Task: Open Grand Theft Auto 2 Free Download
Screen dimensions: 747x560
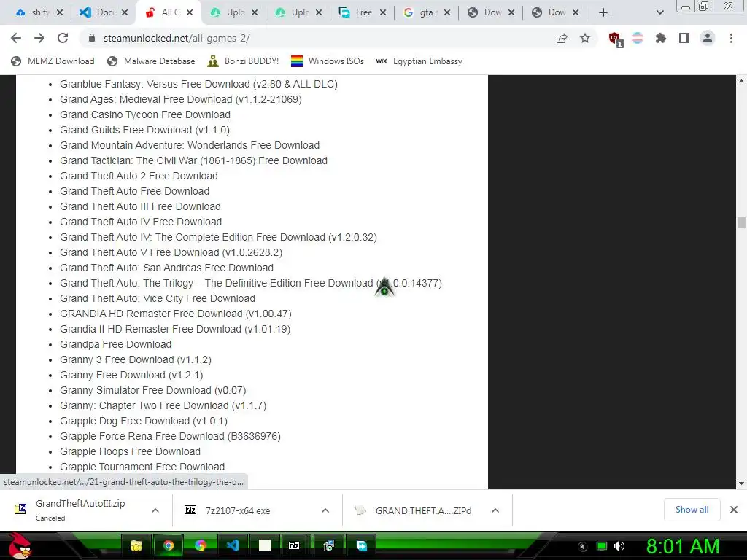Action: 139,176
